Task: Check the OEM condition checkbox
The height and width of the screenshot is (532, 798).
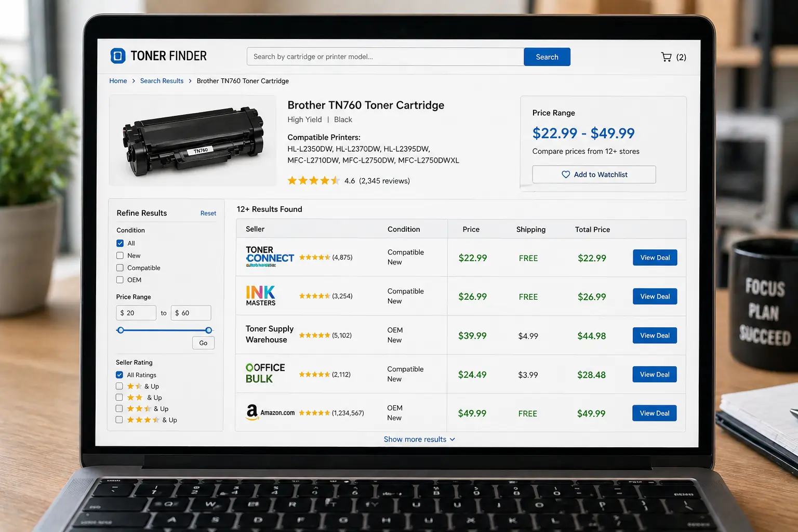Action: [120, 280]
